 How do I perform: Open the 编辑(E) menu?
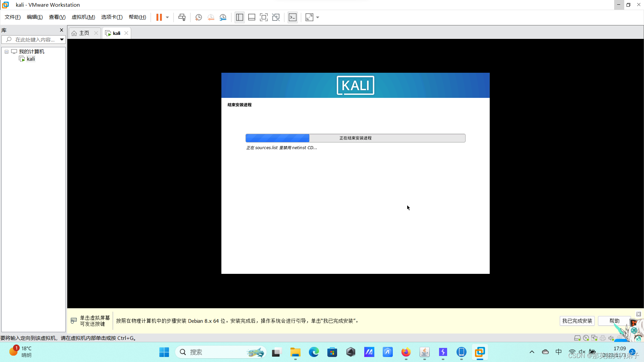(35, 17)
